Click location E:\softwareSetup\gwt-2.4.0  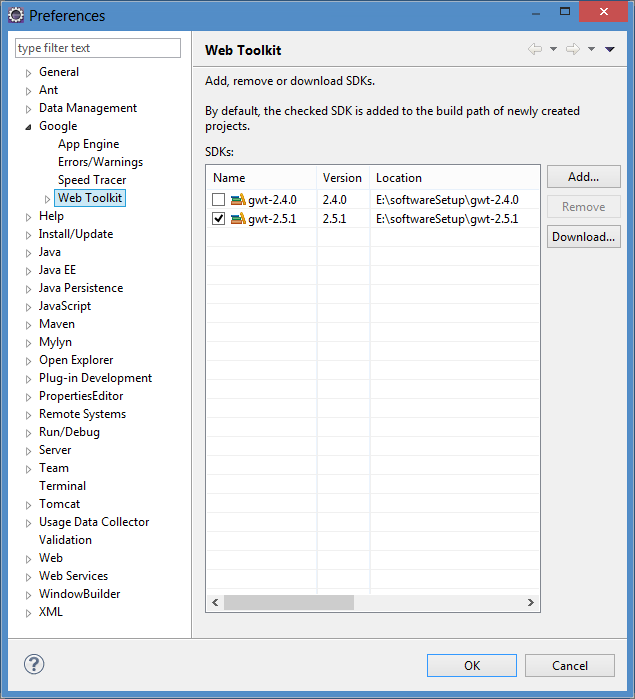(x=447, y=199)
